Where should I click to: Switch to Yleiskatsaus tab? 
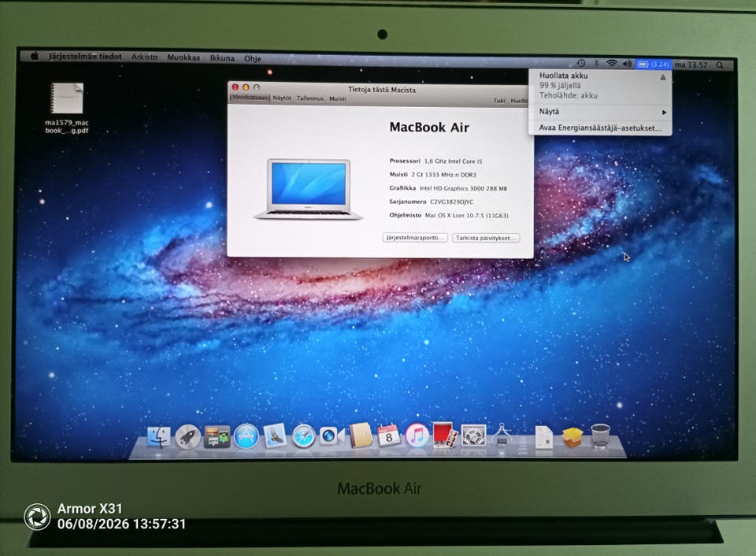(x=250, y=98)
